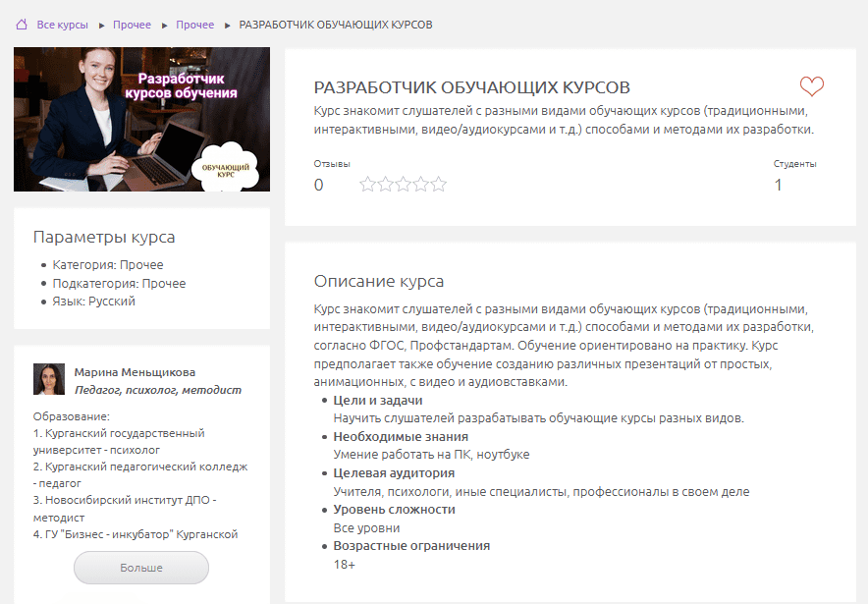Click the 'Больше' button to expand instructor info
This screenshot has width=868, height=604.
pyautogui.click(x=141, y=568)
